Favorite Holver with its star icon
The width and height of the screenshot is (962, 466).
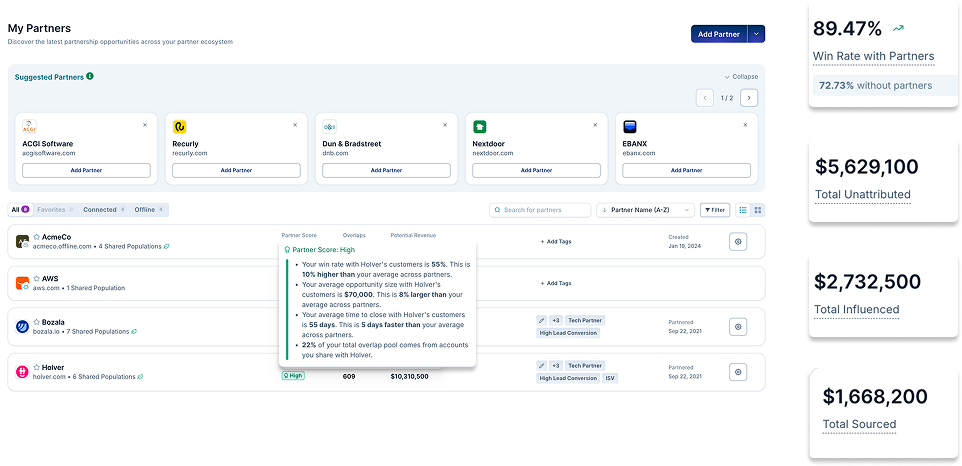click(37, 367)
